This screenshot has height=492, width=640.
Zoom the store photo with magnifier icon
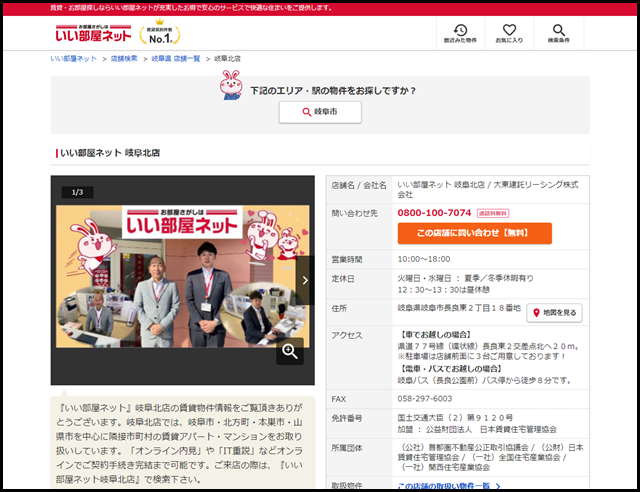point(290,351)
